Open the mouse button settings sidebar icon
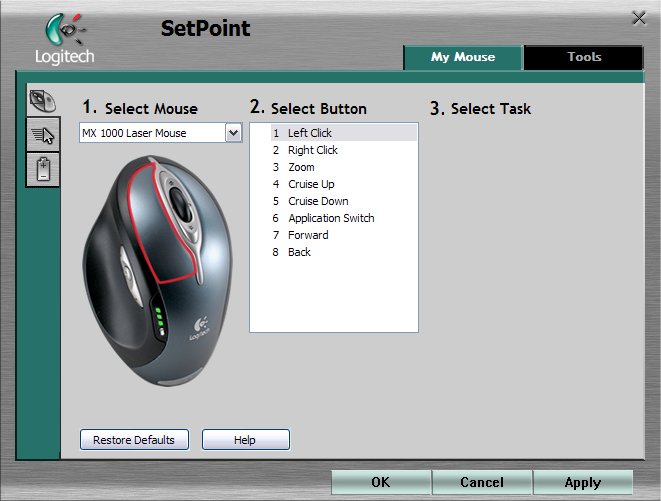Viewport: 661px width, 501px height. (x=43, y=100)
